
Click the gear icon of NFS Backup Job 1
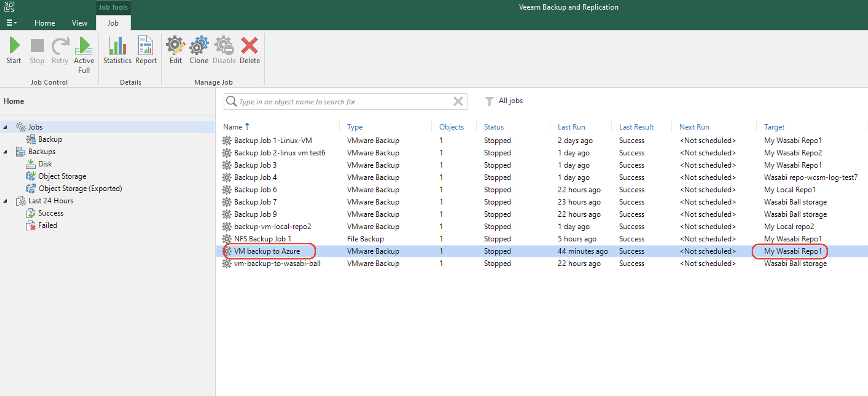(227, 239)
